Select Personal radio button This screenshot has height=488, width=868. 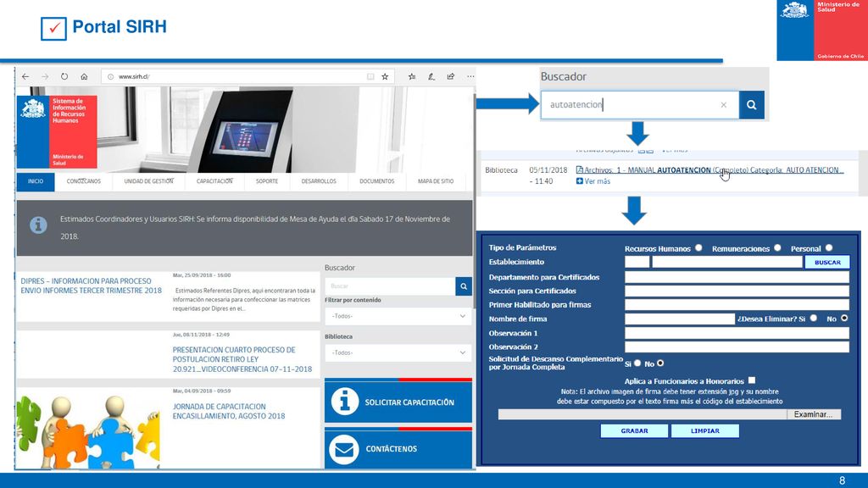coord(829,248)
